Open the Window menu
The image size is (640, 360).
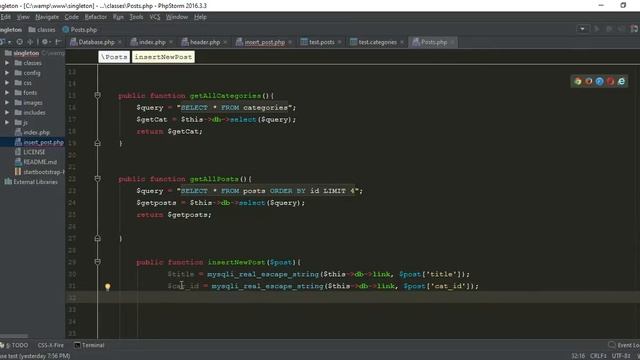[x=177, y=17]
